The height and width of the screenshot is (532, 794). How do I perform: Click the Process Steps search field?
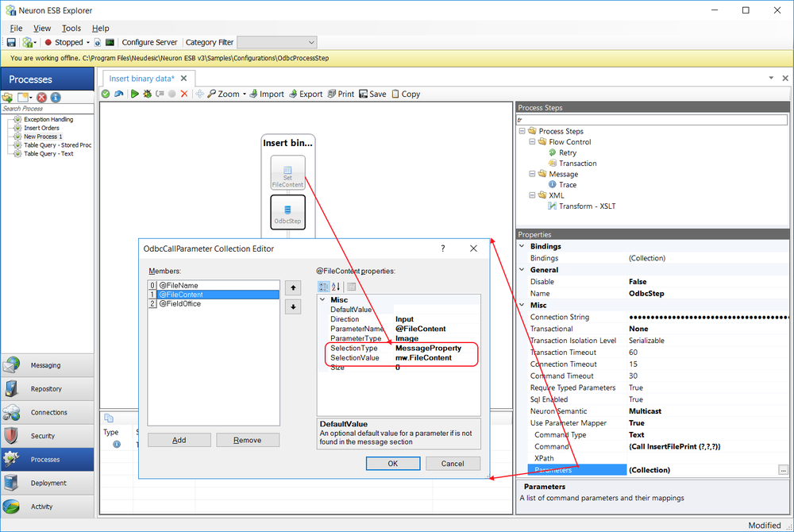[652, 120]
